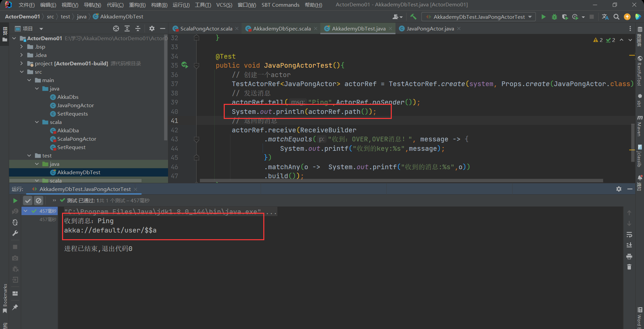Collapse the main folder
Image resolution: width=644 pixels, height=329 pixels.
point(29,80)
